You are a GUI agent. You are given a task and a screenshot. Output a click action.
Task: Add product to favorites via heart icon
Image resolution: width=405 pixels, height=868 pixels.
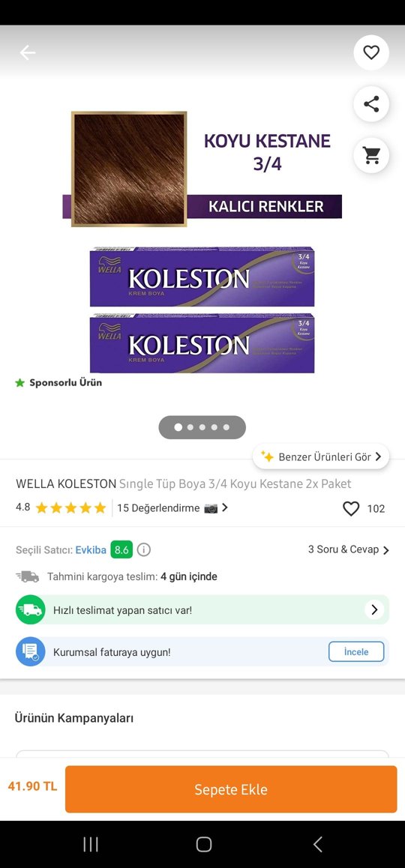tap(371, 52)
